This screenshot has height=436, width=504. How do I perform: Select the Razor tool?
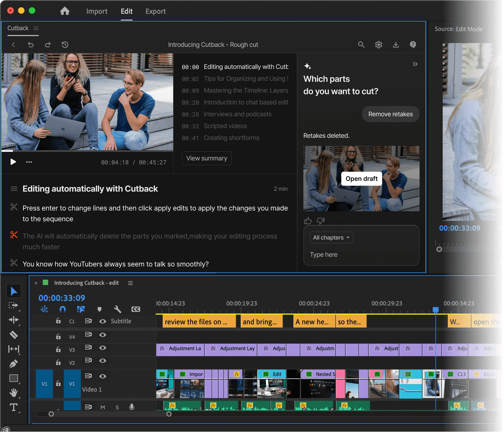coord(14,335)
